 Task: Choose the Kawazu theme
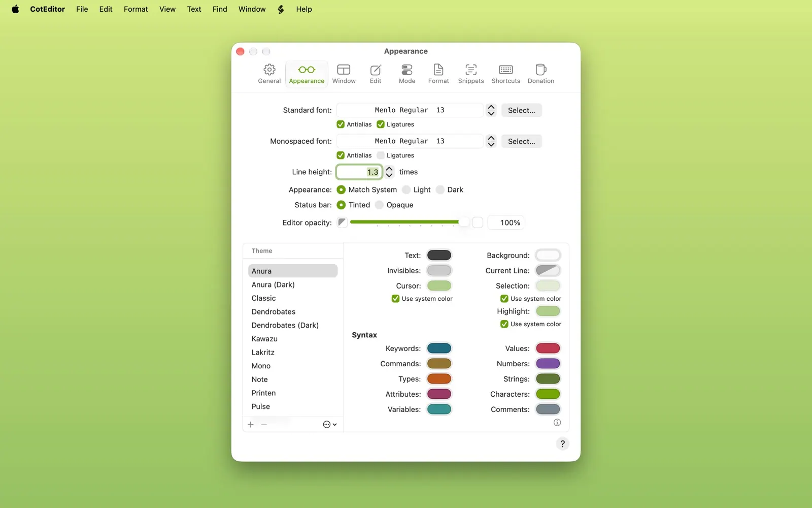[293, 339]
